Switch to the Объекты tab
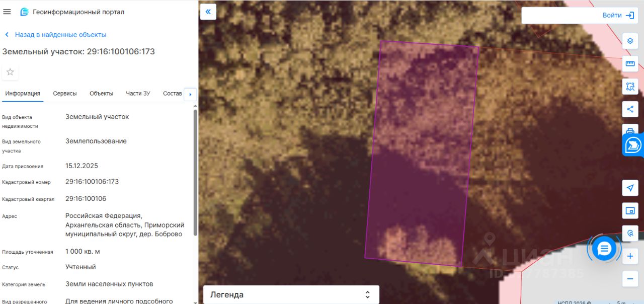 coord(101,94)
